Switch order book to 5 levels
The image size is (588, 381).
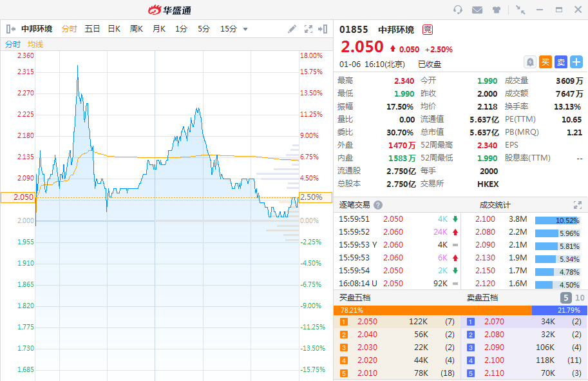point(565,298)
